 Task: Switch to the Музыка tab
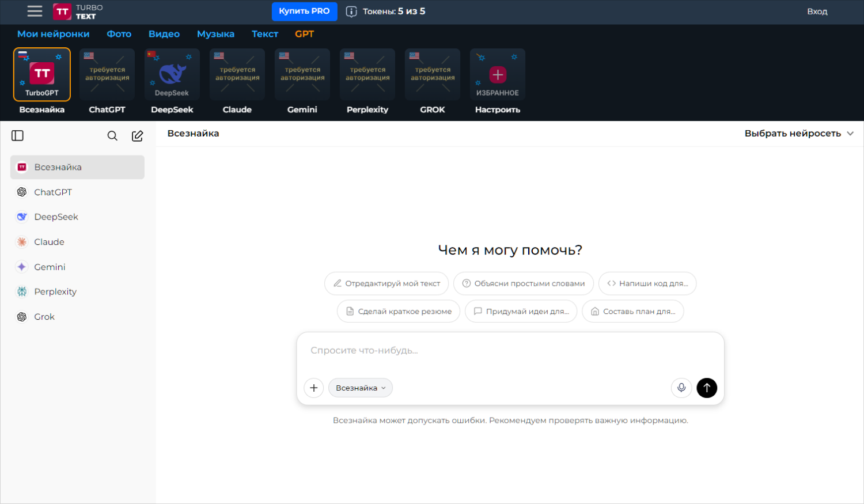click(x=216, y=34)
